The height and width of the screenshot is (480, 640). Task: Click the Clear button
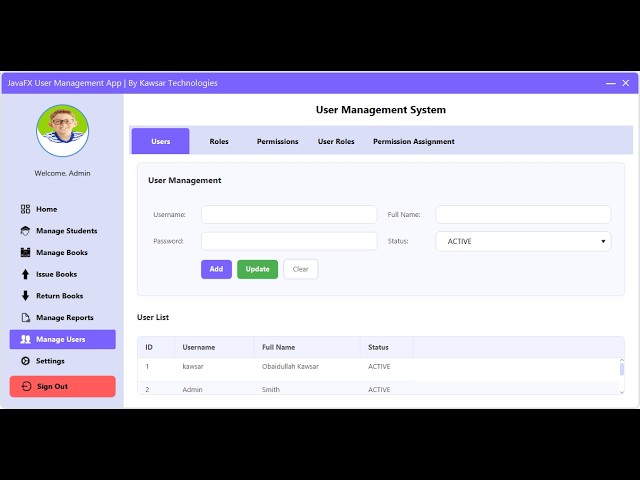[300, 269]
